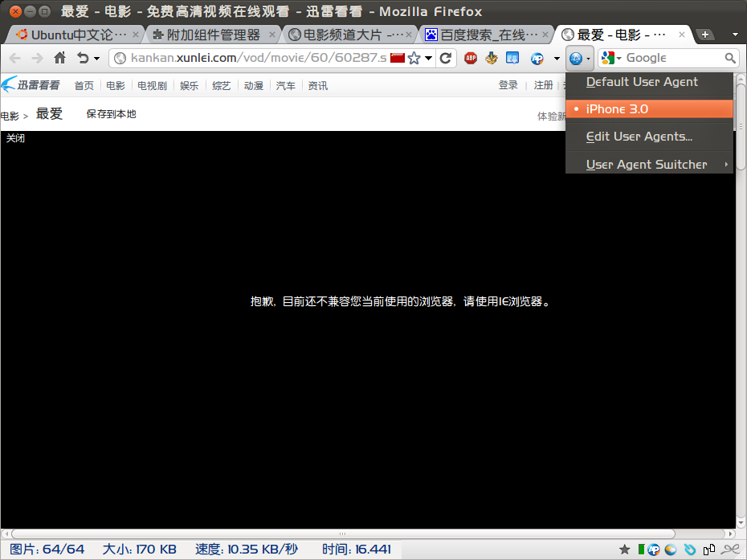Choose Edit User Agents... menu entry
This screenshot has width=747, height=560.
pyautogui.click(x=649, y=137)
